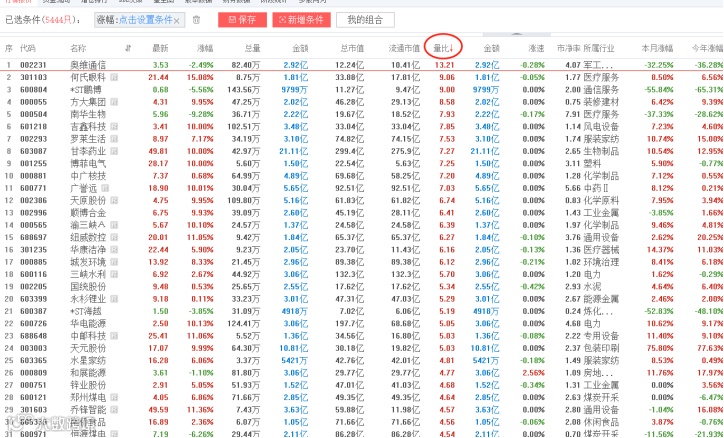Click the 保存 save button
The width and height of the screenshot is (724, 438).
[242, 20]
